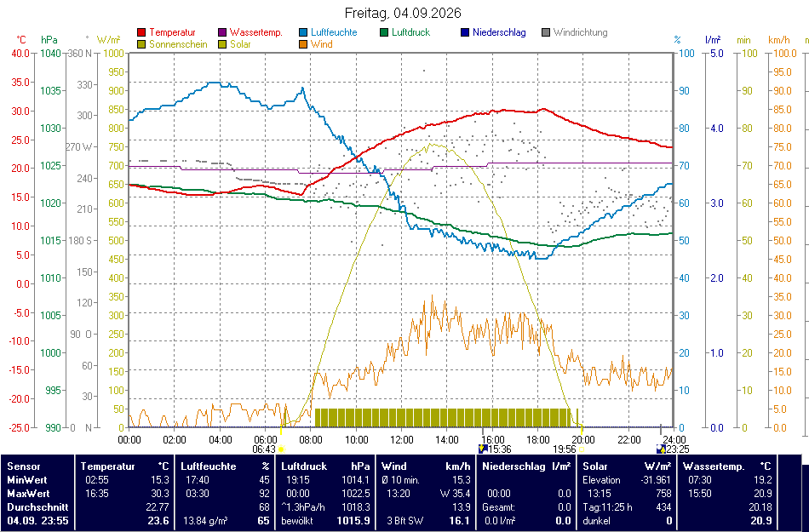This screenshot has width=809, height=532.
Task: Click the sunset icon beside 19:56
Action: (x=582, y=449)
